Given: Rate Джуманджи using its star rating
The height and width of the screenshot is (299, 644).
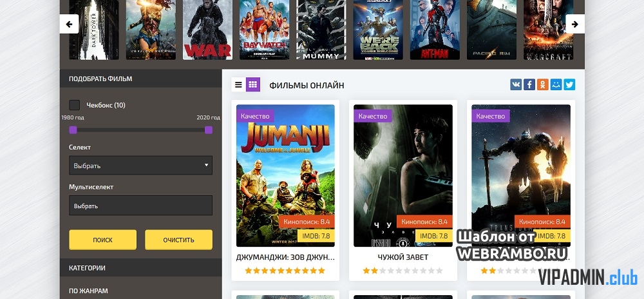Looking at the screenshot, I should (x=285, y=271).
